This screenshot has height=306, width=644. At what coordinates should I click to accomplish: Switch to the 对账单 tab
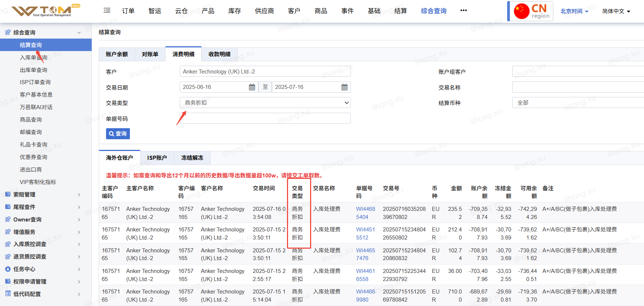click(x=150, y=54)
